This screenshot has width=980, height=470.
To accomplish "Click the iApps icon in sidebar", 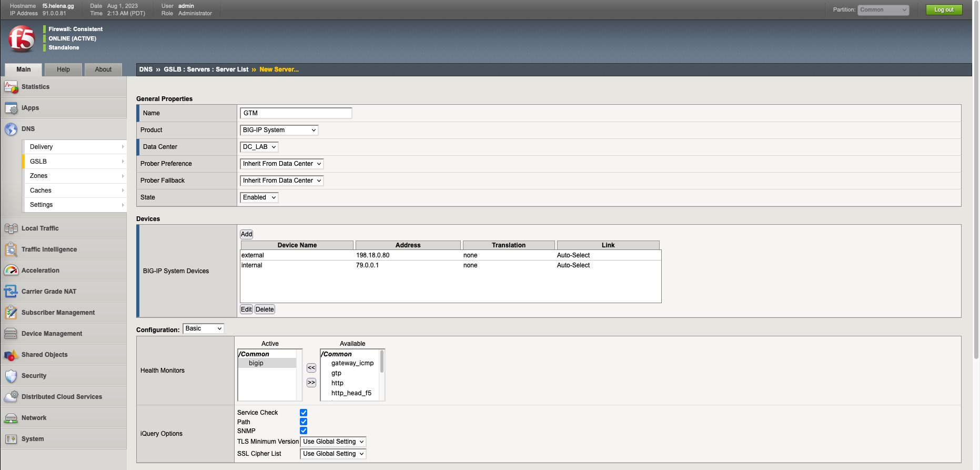I will [11, 108].
